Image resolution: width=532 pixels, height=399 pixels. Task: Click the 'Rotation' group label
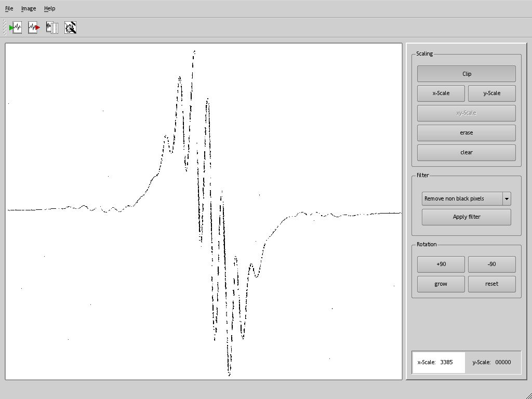(427, 244)
